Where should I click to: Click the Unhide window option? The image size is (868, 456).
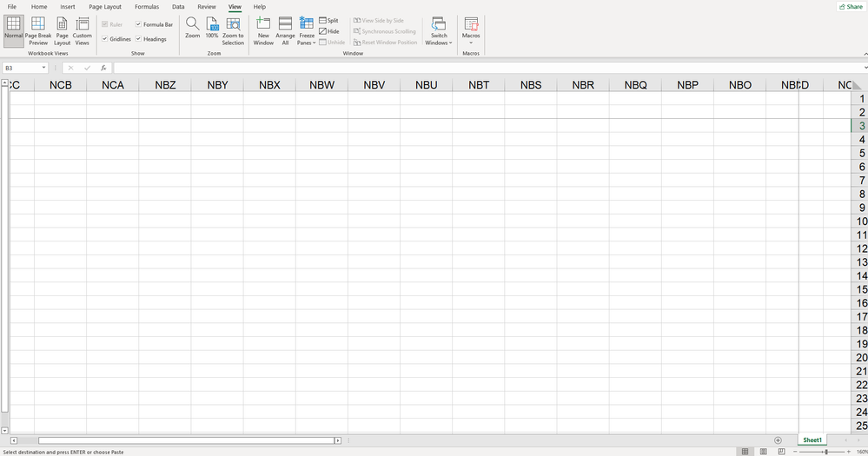(x=332, y=42)
